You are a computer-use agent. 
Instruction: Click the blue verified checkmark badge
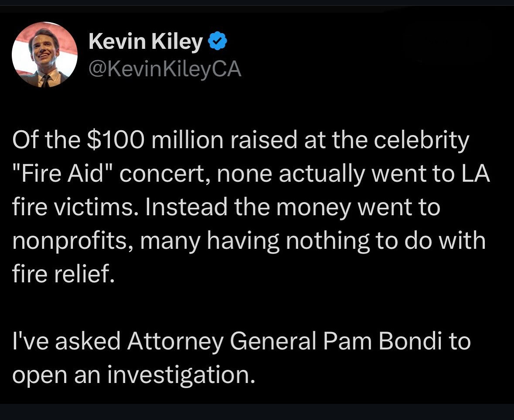point(218,42)
